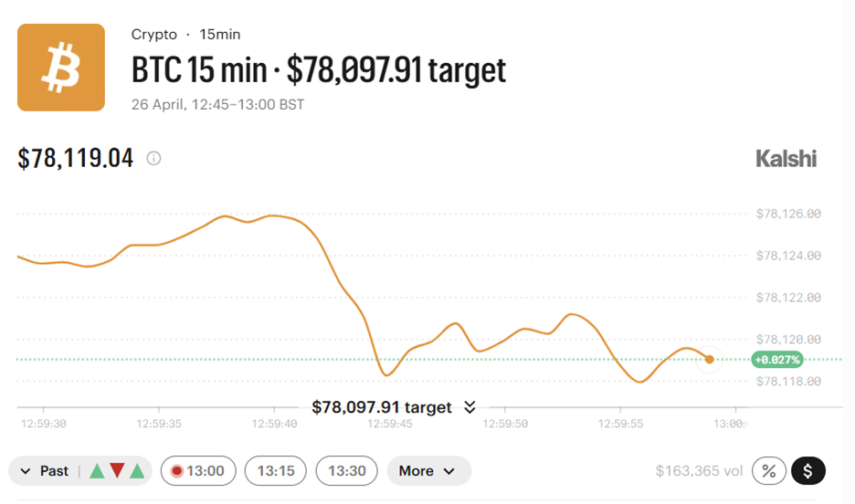This screenshot has width=855, height=504.
Task: Expand the $78,097.91 target label on chart
Action: (x=382, y=407)
